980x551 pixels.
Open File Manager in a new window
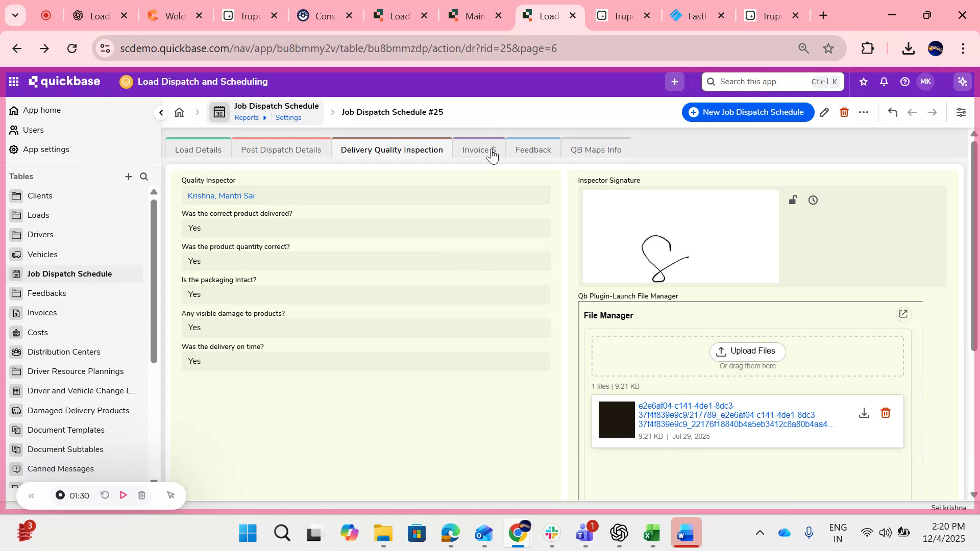[x=903, y=314]
